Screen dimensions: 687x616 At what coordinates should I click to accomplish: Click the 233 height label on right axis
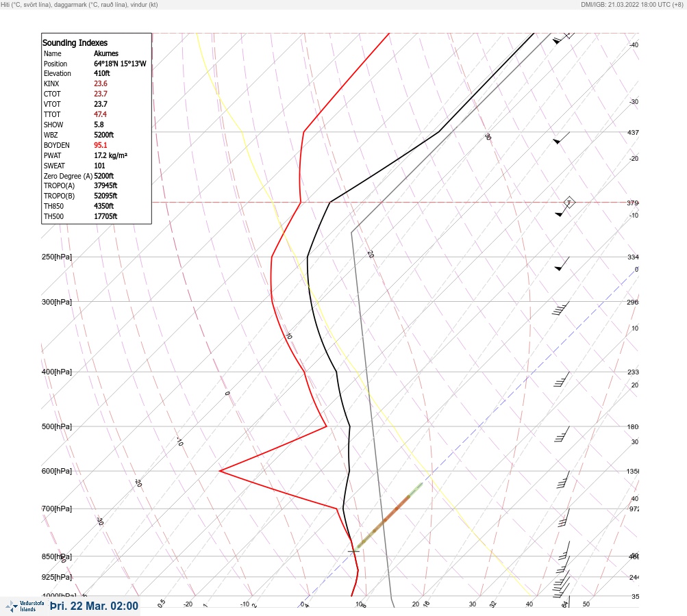pos(633,372)
